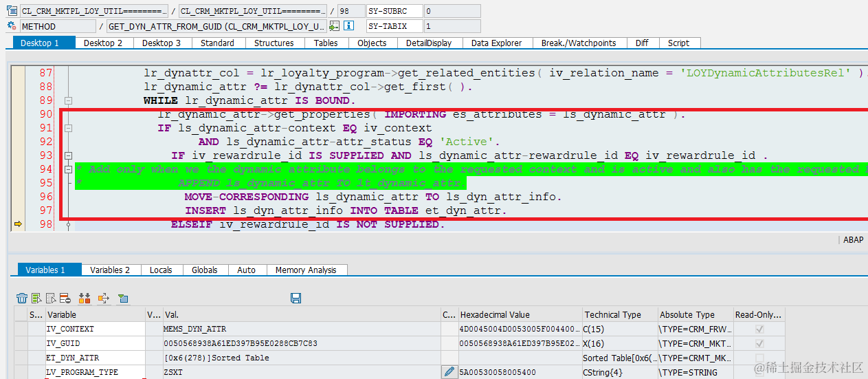Open the Data Explorer tab
The height and width of the screenshot is (379, 868).
click(496, 43)
